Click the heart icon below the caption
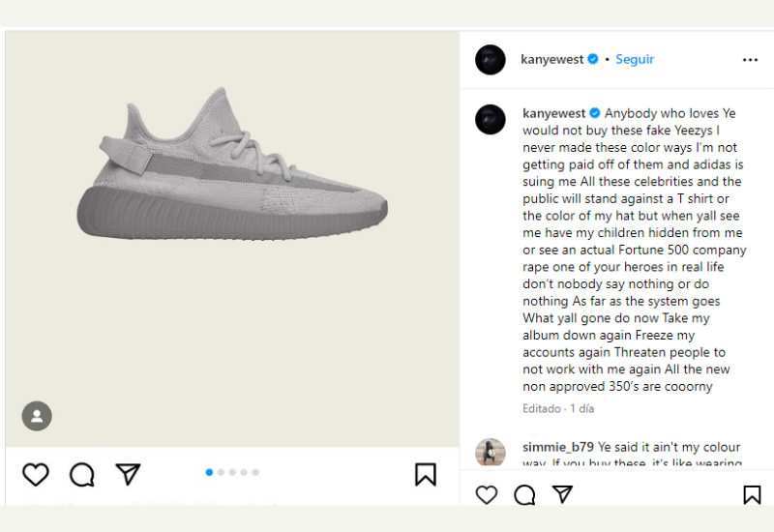 coord(487,494)
